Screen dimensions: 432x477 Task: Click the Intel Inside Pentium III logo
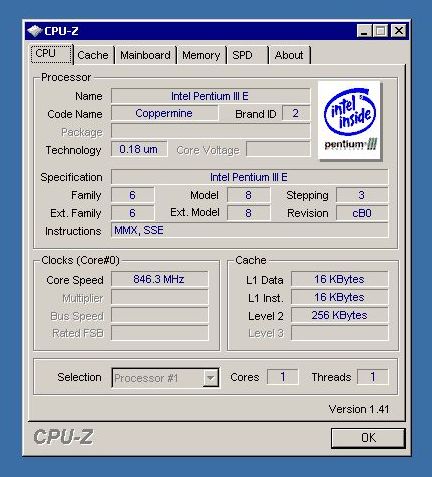tap(349, 121)
